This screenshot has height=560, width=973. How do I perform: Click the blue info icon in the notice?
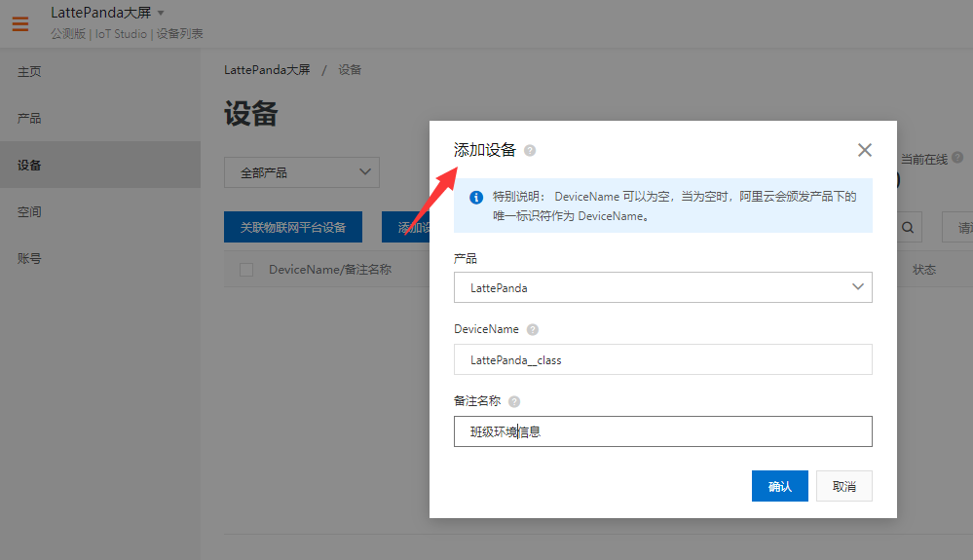click(x=476, y=198)
